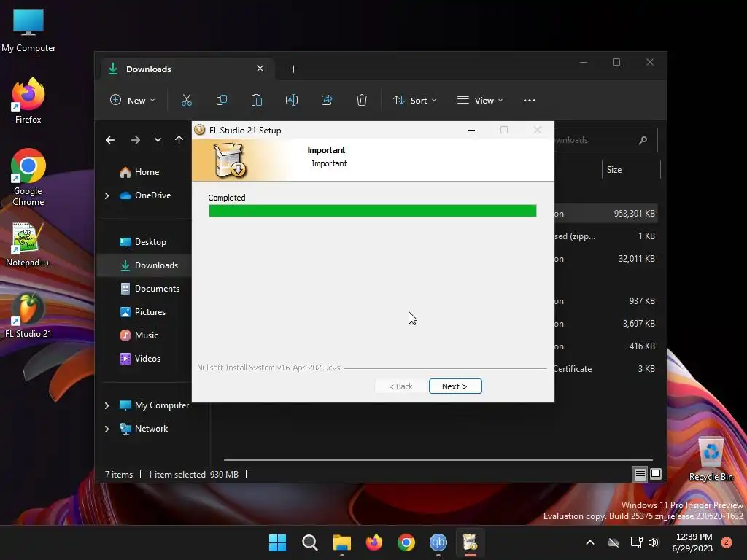Select the file row sized 32,011 KB
747x560 pixels.
(606, 259)
